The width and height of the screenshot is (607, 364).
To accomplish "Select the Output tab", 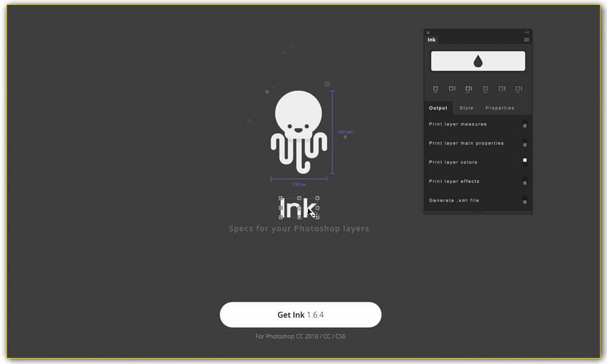I will (x=438, y=107).
